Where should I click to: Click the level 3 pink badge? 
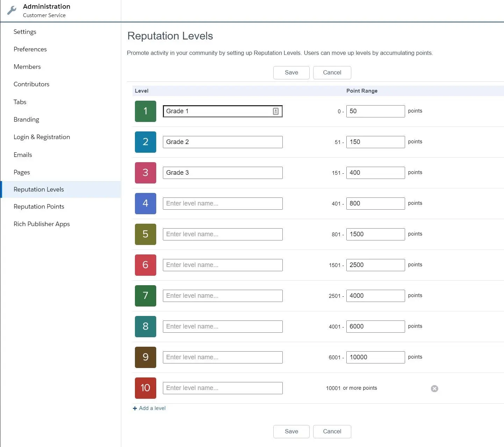[x=145, y=173]
